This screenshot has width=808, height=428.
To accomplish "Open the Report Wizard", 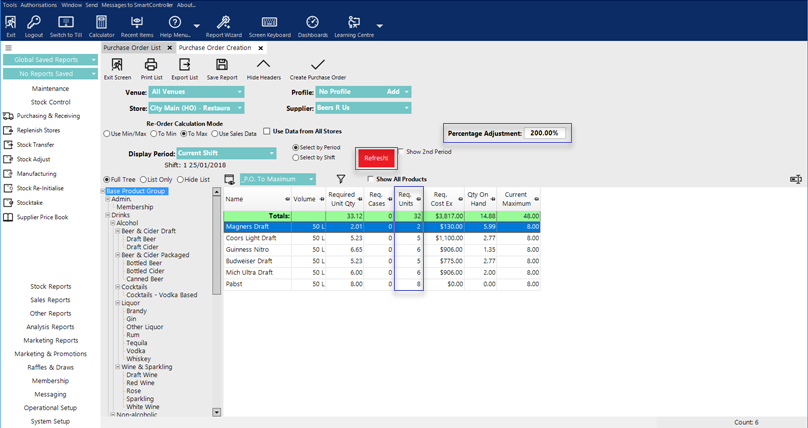I will pos(223,23).
